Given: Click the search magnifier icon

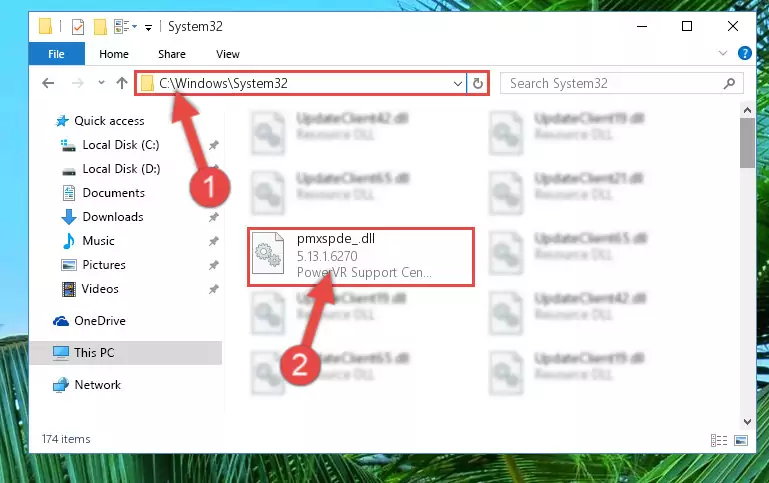Looking at the screenshot, I should coord(729,83).
